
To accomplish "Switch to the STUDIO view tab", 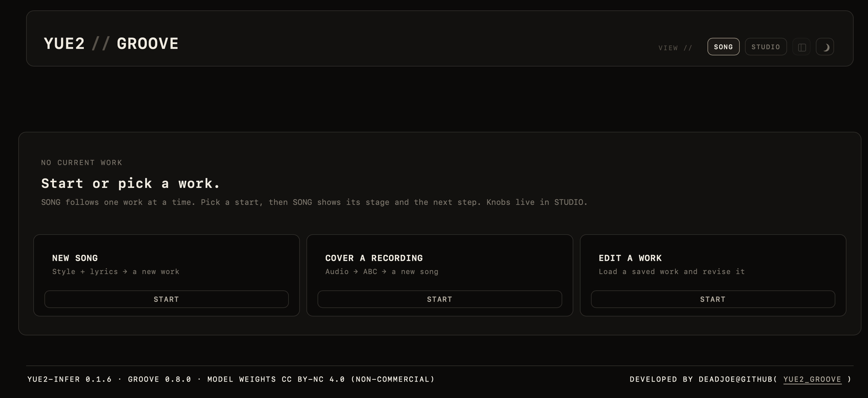I will (766, 47).
